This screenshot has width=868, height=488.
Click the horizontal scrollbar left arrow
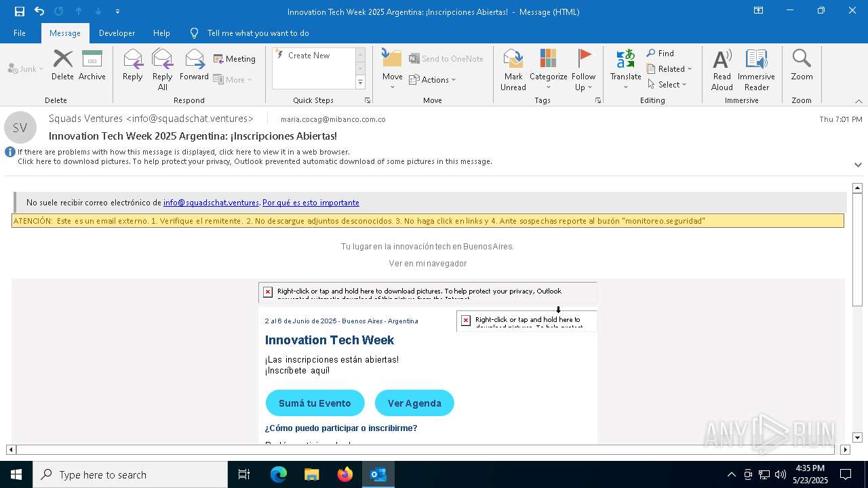pyautogui.click(x=11, y=449)
